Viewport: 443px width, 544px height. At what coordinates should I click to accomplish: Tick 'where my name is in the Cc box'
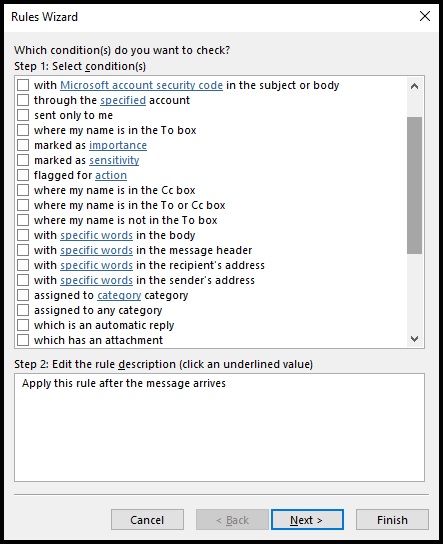coord(23,190)
